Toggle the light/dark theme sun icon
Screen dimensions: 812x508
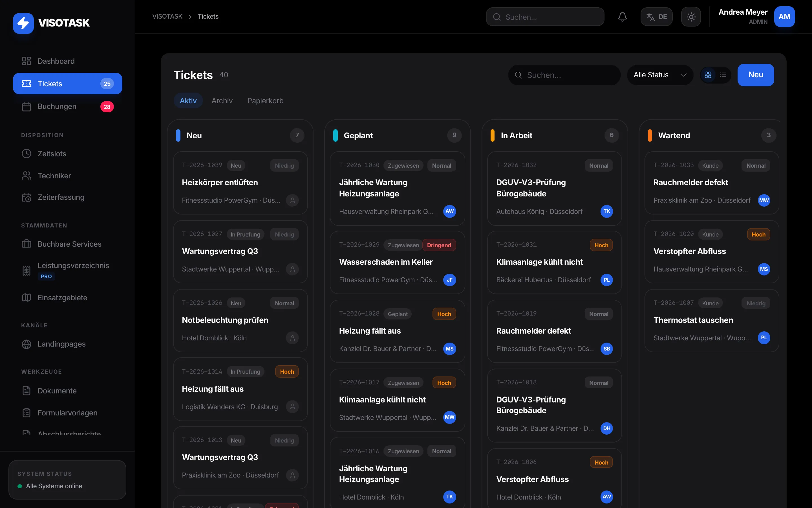pyautogui.click(x=691, y=17)
